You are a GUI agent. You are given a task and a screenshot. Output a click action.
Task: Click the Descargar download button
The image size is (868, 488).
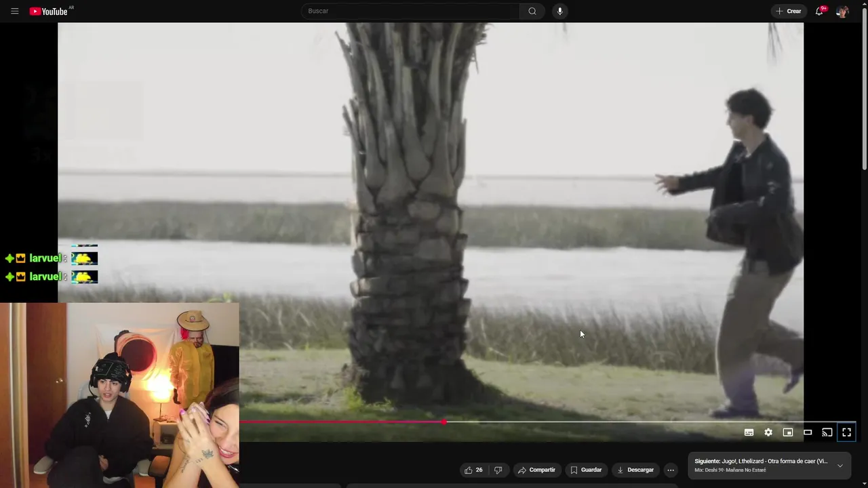pos(635,470)
